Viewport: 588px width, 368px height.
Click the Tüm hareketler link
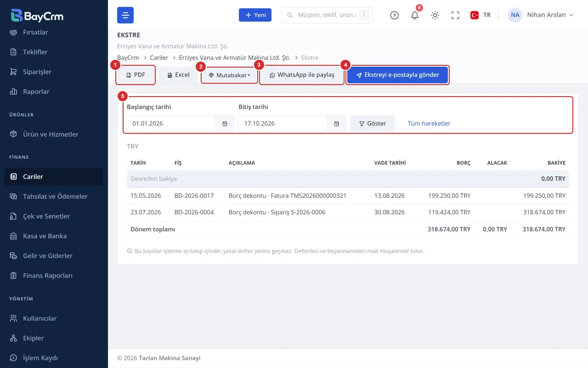(429, 124)
